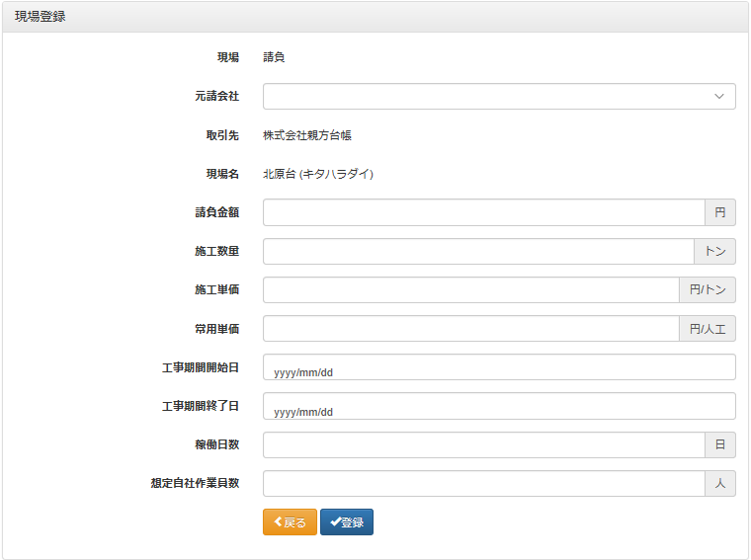Image resolution: width=751 pixels, height=560 pixels.
Task: Focus the 想定自社作業員数 input field
Action: 484,483
